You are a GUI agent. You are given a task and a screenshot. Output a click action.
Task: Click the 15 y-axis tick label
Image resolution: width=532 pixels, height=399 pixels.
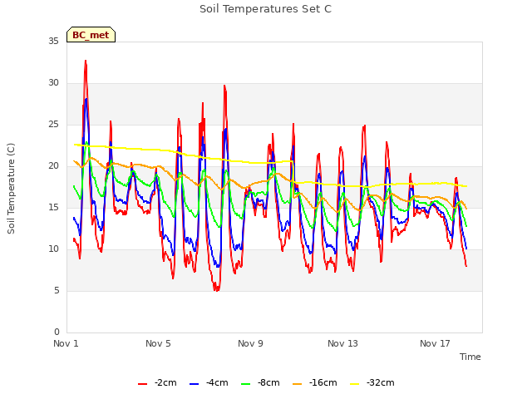53,208
